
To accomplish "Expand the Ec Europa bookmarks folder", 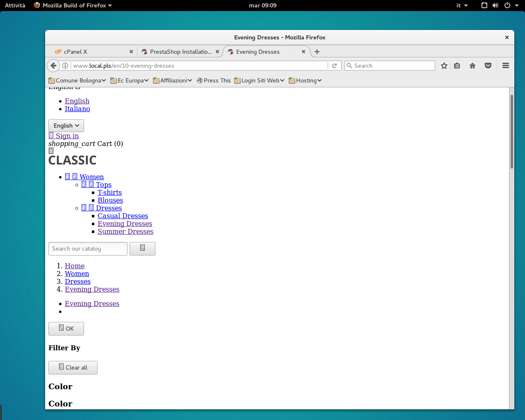I will [x=129, y=80].
